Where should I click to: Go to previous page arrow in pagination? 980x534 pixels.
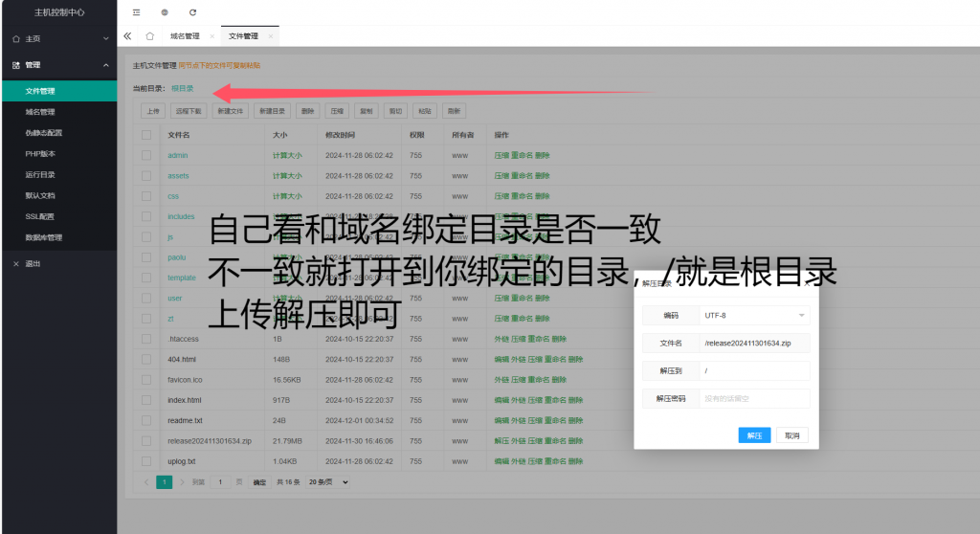pos(146,482)
